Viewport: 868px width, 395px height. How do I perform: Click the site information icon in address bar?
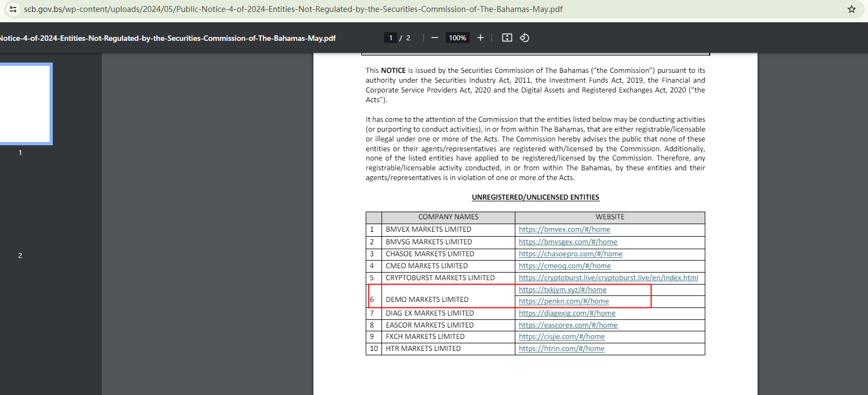(x=13, y=9)
